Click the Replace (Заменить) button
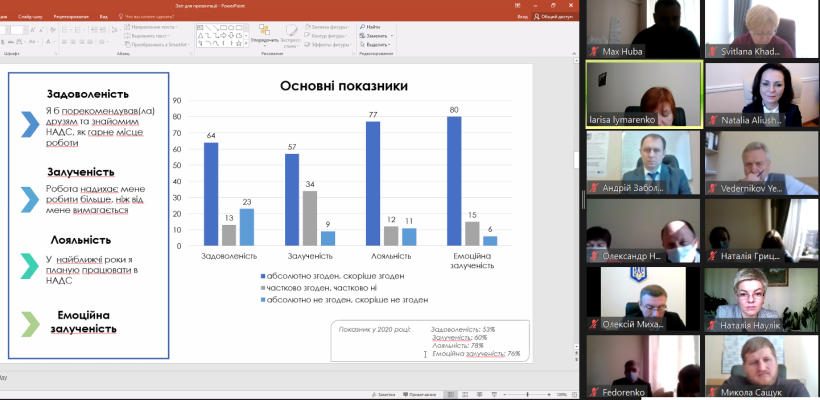This screenshot has width=820, height=400. click(x=375, y=36)
